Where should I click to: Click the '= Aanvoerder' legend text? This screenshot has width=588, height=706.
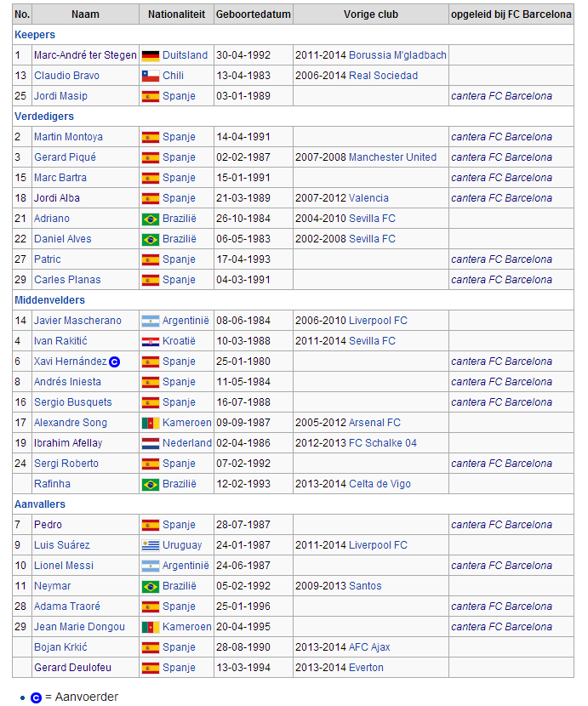[x=82, y=697]
